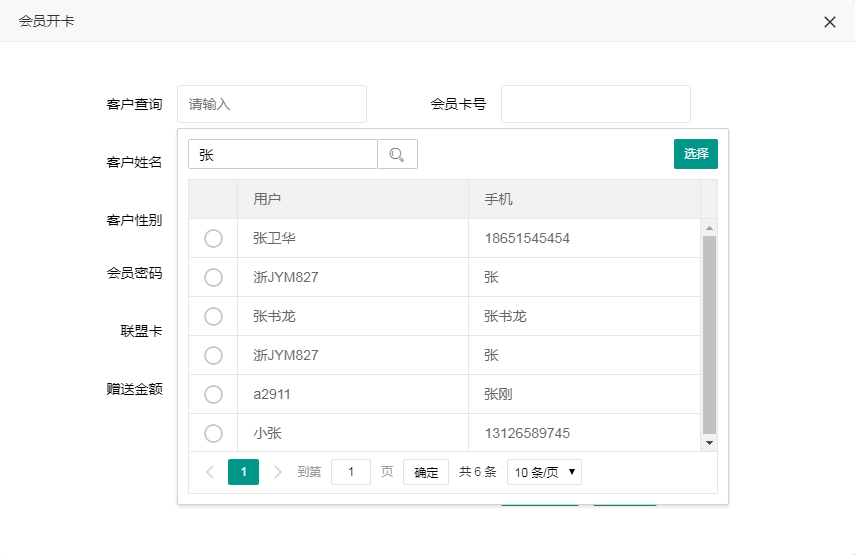Close the 会员开卡 dialog with X
The height and width of the screenshot is (555, 855).
point(829,22)
